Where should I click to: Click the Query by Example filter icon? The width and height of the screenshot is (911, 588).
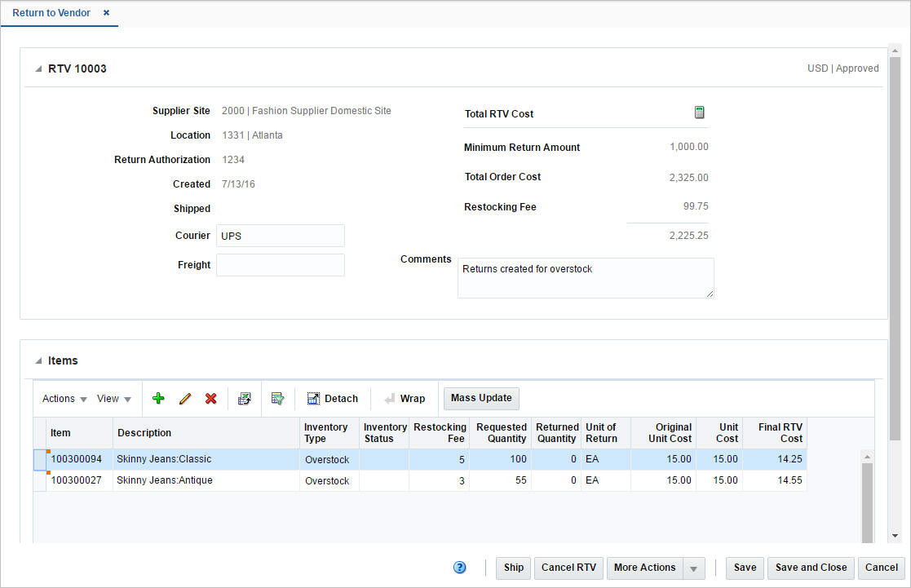(x=278, y=399)
